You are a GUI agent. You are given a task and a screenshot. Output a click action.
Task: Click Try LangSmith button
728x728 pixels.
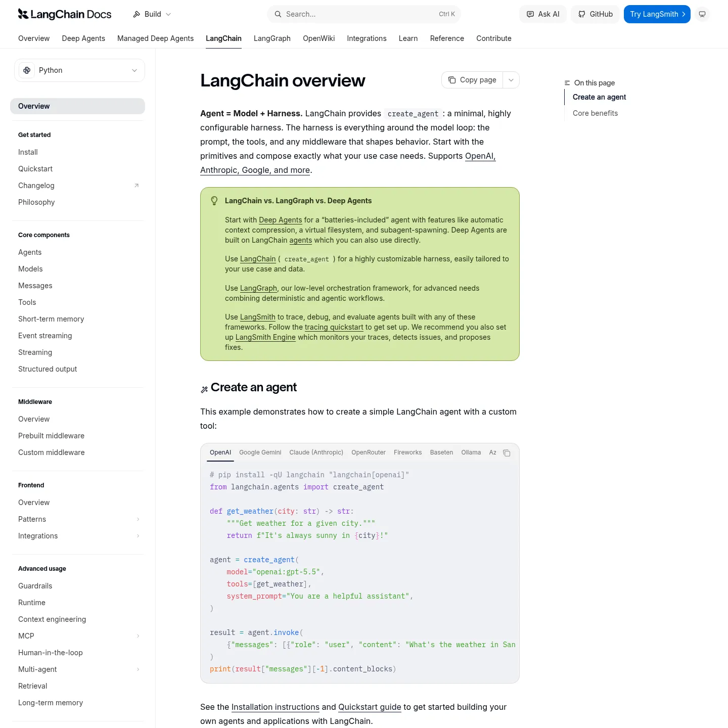point(657,14)
